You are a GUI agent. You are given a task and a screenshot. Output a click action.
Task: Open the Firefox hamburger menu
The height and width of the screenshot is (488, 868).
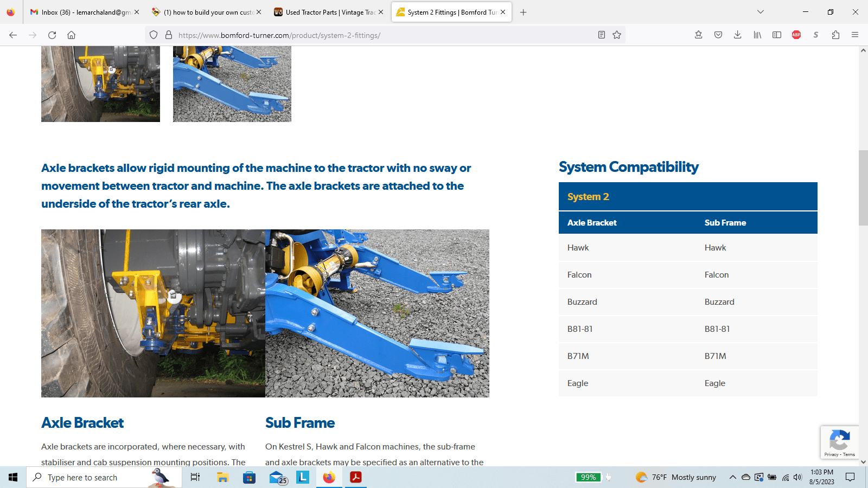tap(855, 35)
